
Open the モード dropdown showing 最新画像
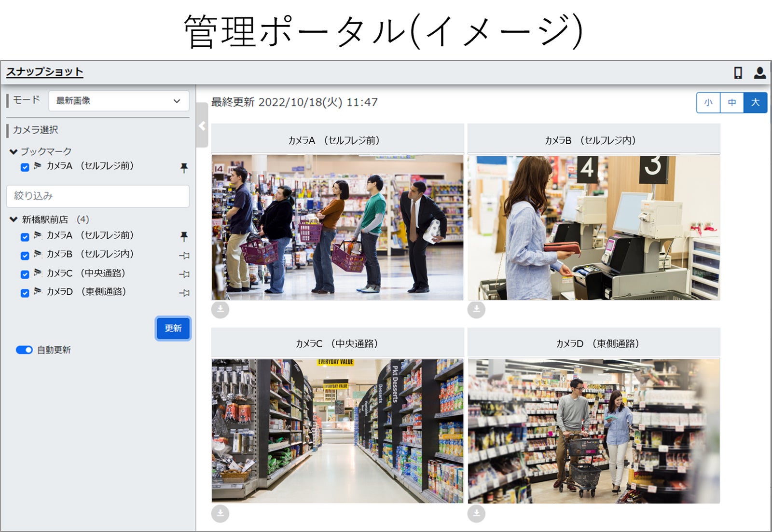pyautogui.click(x=119, y=101)
